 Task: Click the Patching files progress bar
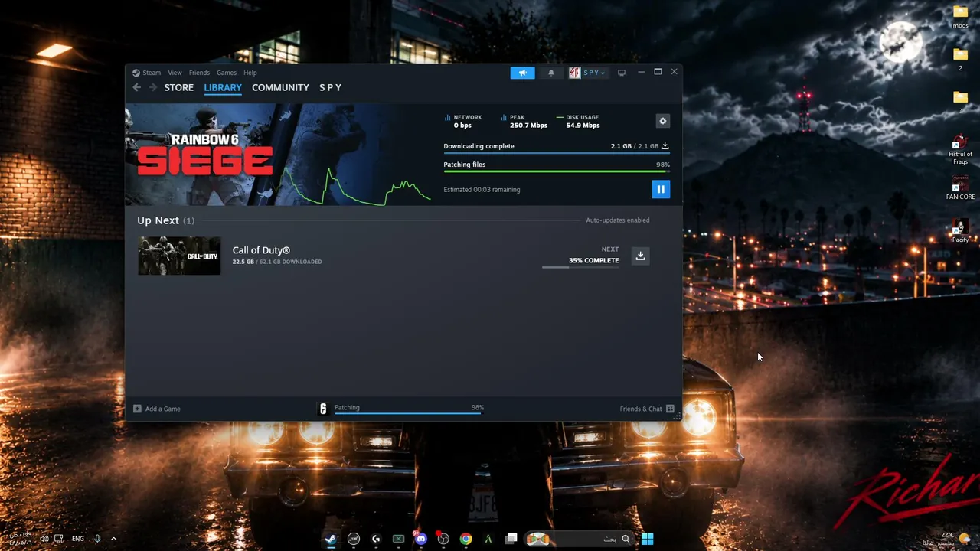(557, 171)
